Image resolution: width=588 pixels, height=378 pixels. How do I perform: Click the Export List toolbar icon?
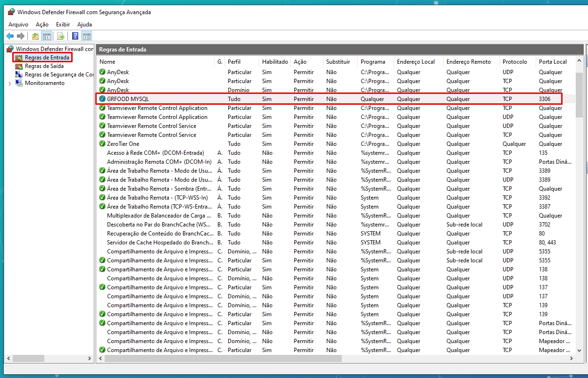click(x=61, y=36)
